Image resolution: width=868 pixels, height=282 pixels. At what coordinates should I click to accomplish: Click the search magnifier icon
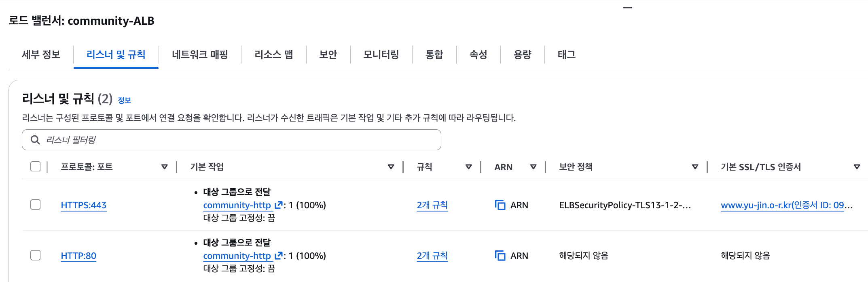click(x=36, y=140)
